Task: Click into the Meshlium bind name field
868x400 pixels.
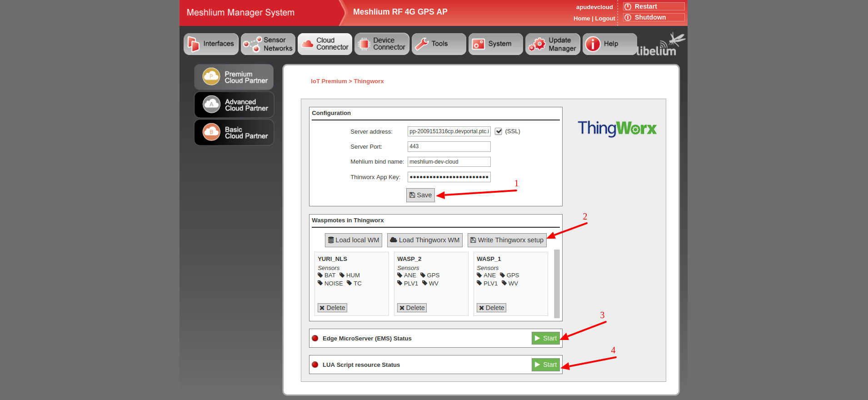Action: click(449, 162)
